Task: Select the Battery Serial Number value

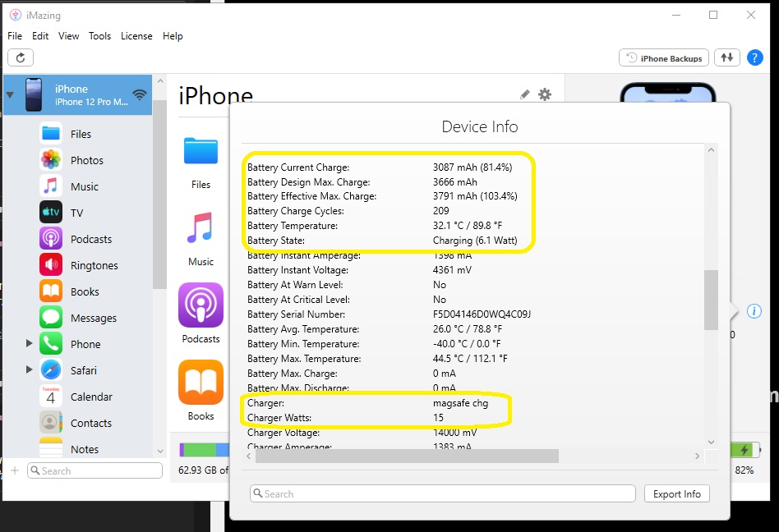Action: click(x=482, y=314)
